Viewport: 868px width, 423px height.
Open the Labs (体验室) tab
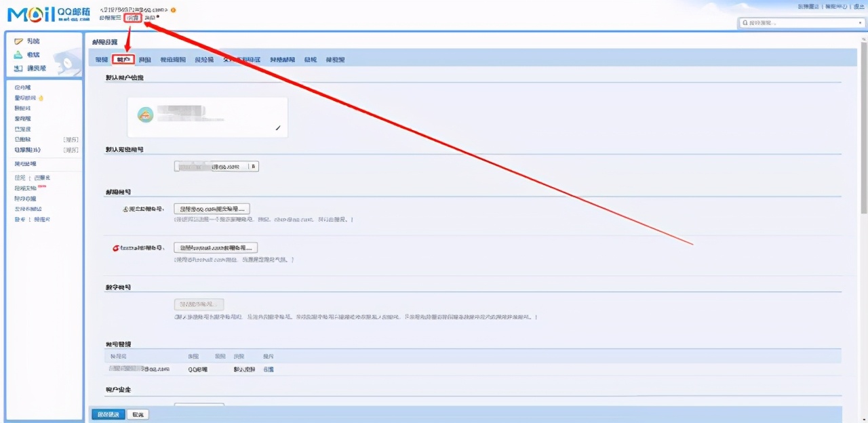pos(335,60)
